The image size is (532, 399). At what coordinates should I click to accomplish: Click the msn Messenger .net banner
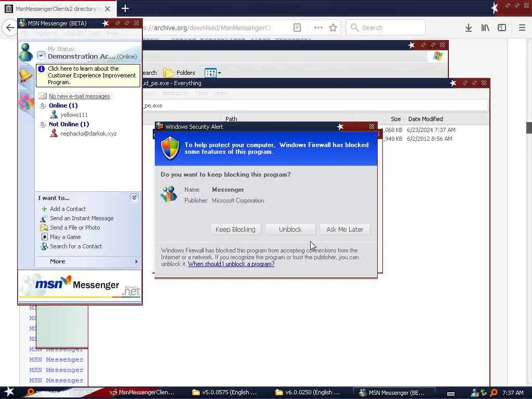[80, 285]
